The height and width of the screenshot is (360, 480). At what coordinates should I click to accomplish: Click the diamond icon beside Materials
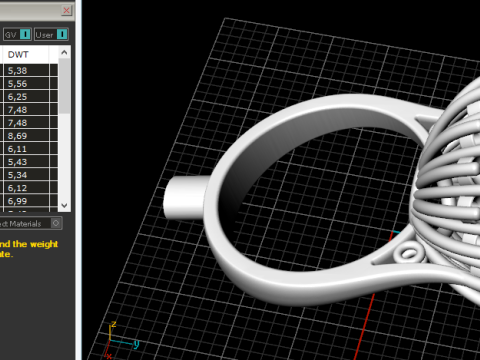pos(56,223)
